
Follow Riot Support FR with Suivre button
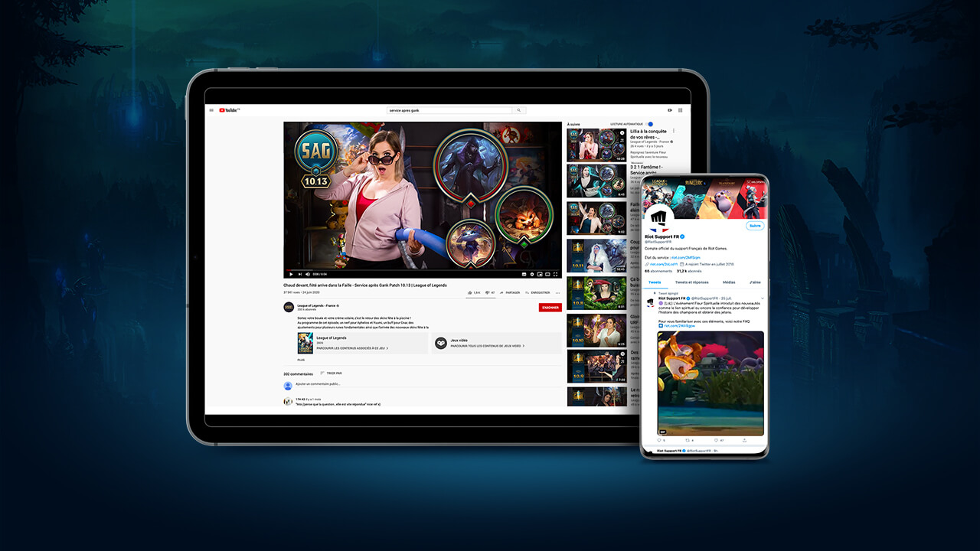tap(755, 226)
